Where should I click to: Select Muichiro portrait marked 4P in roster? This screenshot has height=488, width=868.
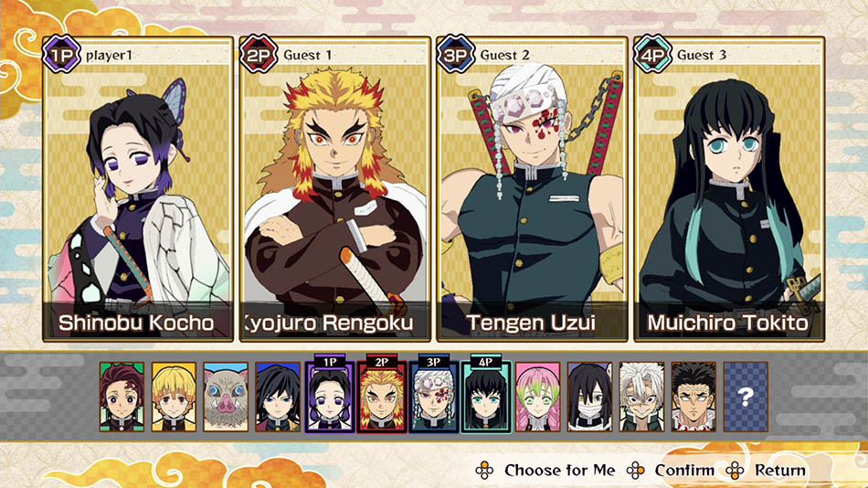coord(485,394)
